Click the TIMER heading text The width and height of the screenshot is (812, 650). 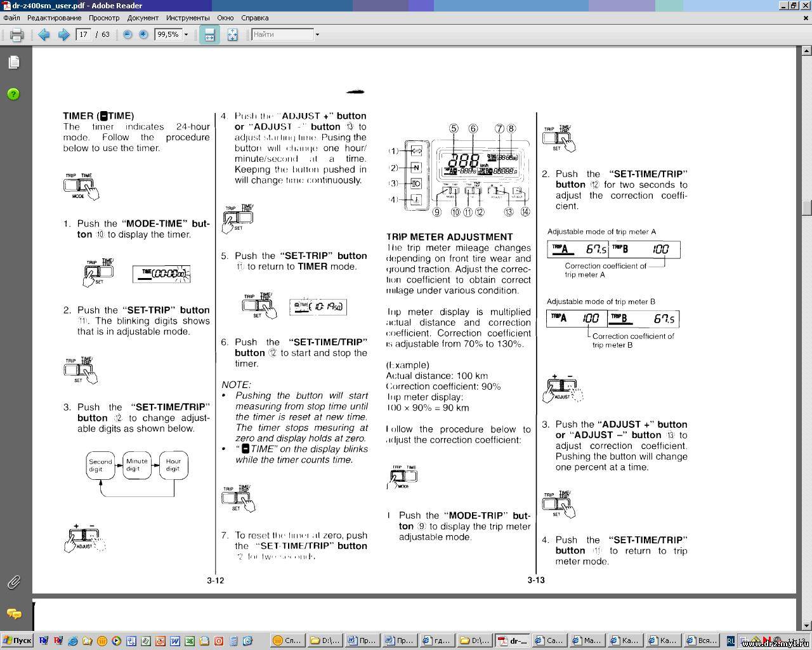(x=98, y=116)
